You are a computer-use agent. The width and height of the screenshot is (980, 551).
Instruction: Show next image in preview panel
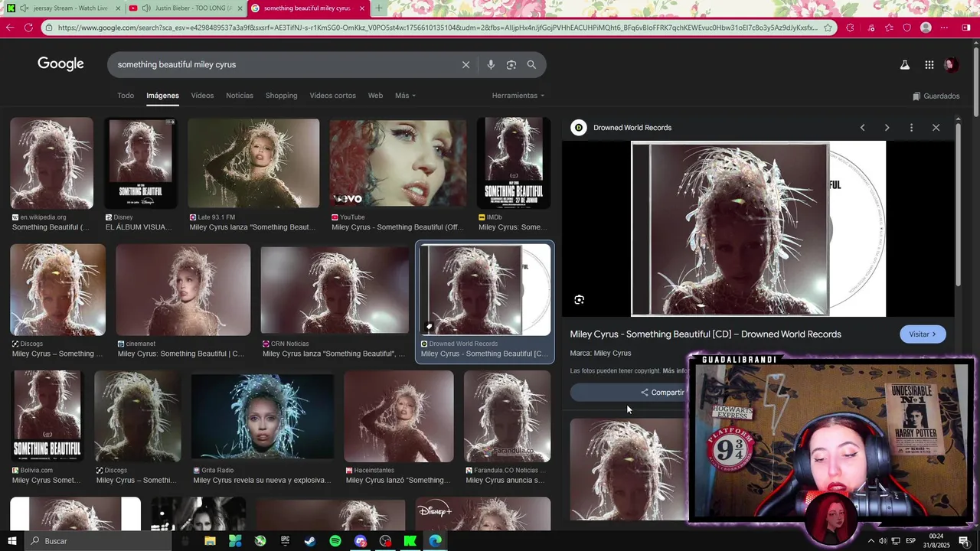click(x=887, y=128)
